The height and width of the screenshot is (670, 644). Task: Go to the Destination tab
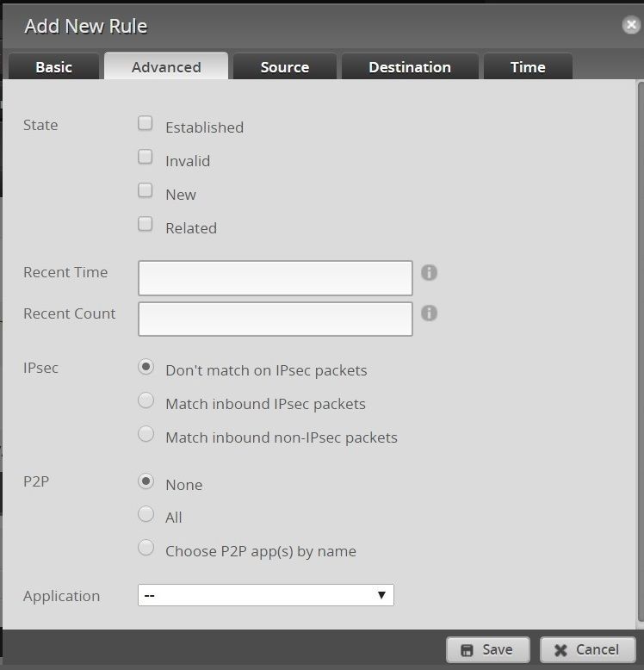(409, 67)
